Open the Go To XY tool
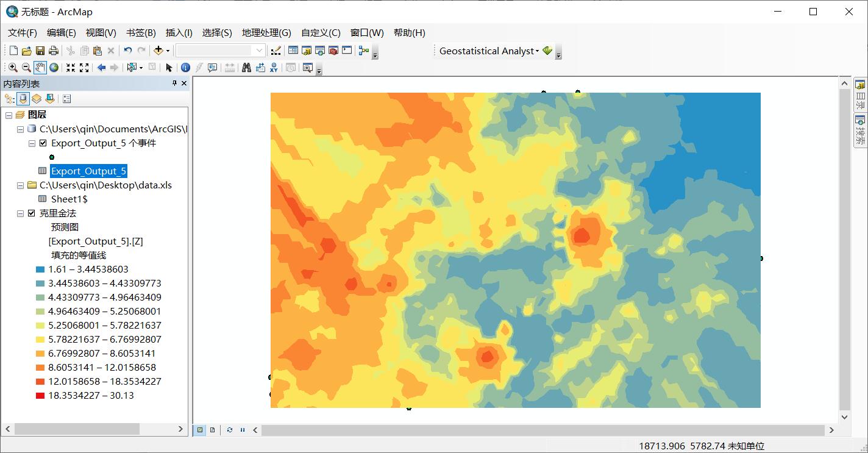This screenshot has width=868, height=453. (x=275, y=67)
